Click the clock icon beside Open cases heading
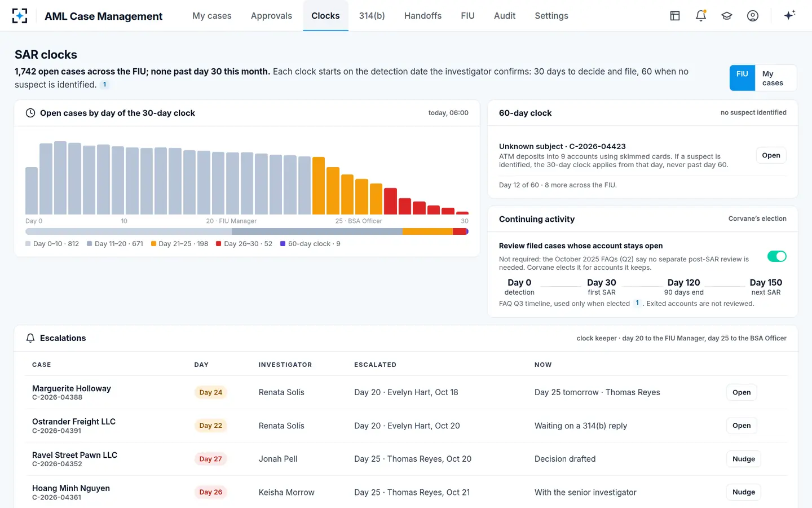The height and width of the screenshot is (508, 812). click(30, 113)
